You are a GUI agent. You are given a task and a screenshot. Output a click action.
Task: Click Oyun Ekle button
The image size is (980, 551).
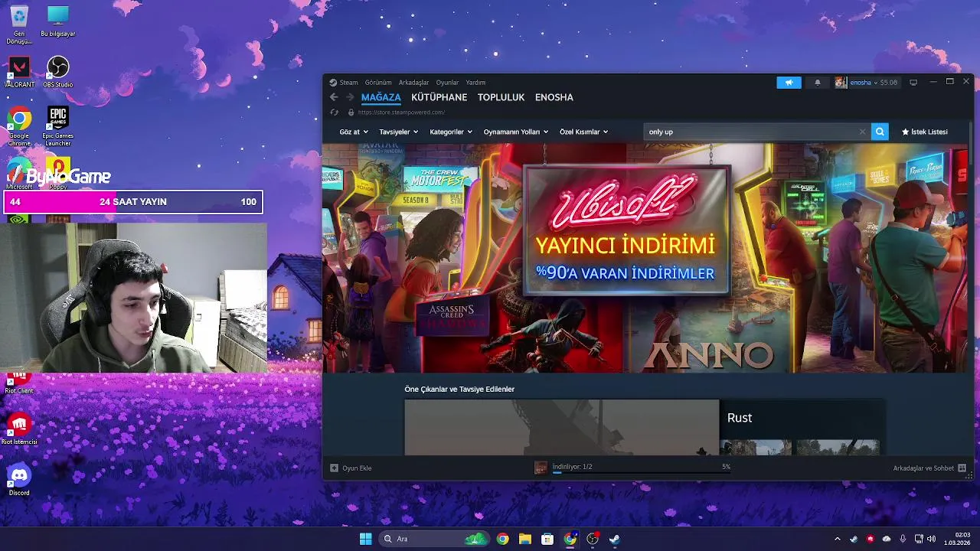pyautogui.click(x=351, y=468)
